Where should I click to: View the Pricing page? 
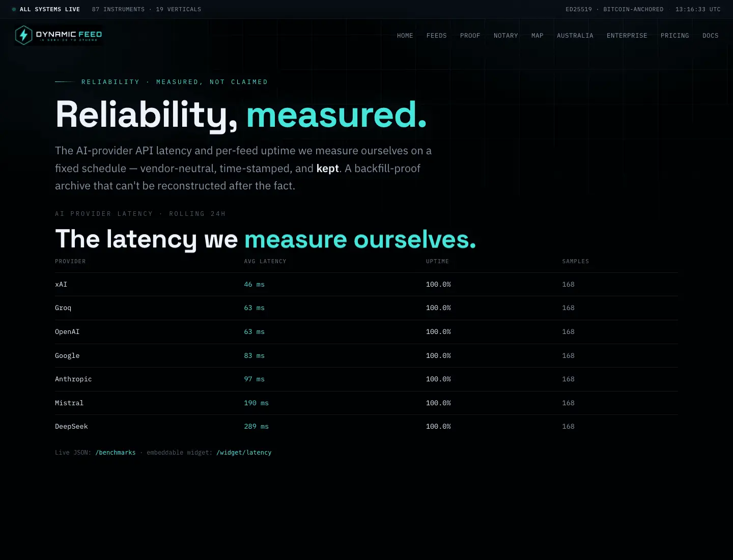675,36
